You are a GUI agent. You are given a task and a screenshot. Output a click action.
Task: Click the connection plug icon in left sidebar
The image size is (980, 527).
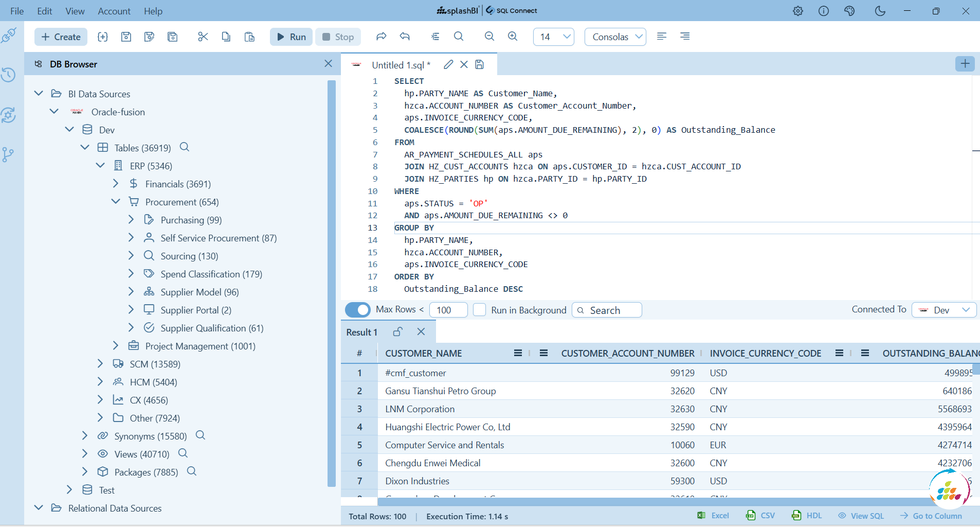pos(9,36)
